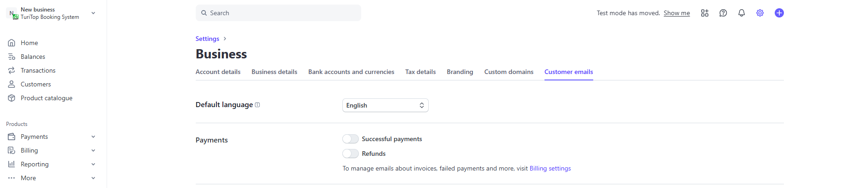
Task: Switch to Business details tab
Action: pos(274,72)
